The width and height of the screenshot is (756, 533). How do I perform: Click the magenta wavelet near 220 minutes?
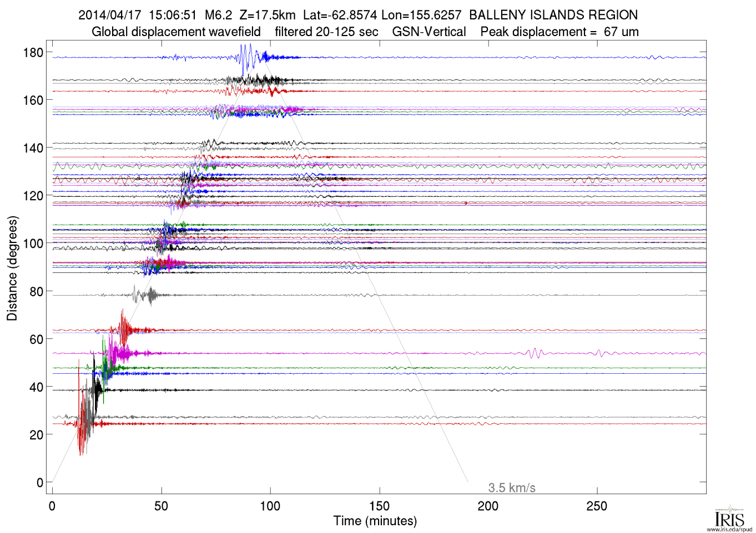[534, 353]
